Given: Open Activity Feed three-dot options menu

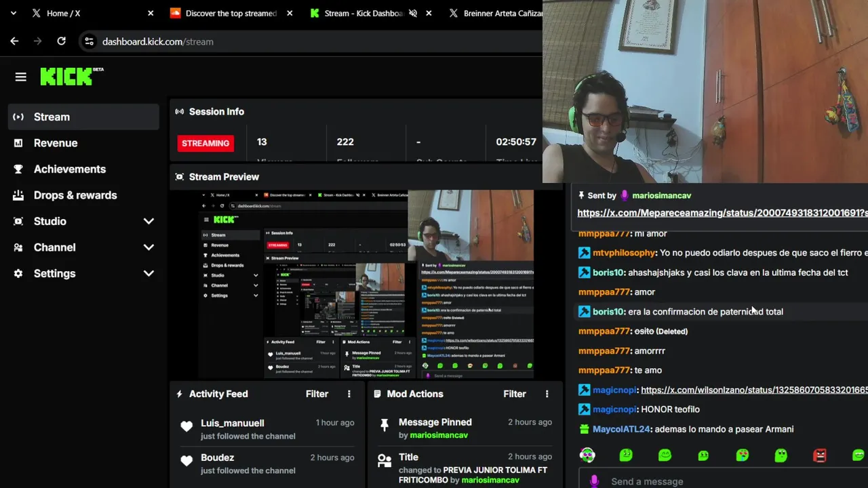Looking at the screenshot, I should (349, 394).
